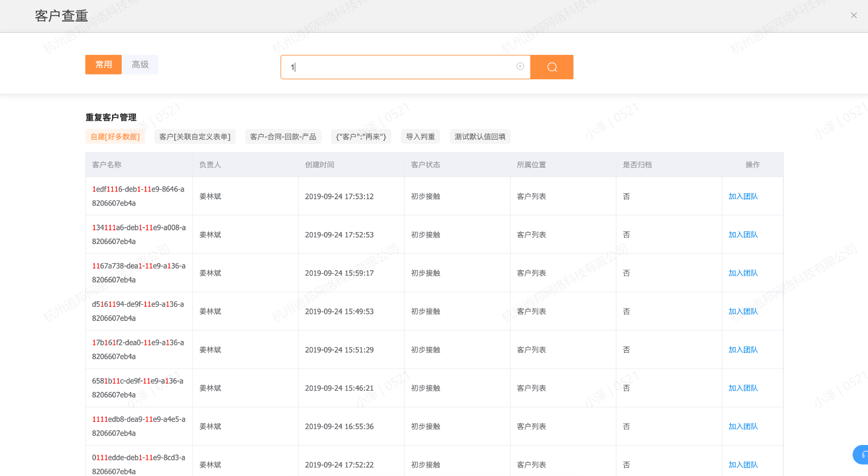Select customer name 1111edb8-dea9-11e9-a4e5
868x476 pixels.
(x=139, y=426)
